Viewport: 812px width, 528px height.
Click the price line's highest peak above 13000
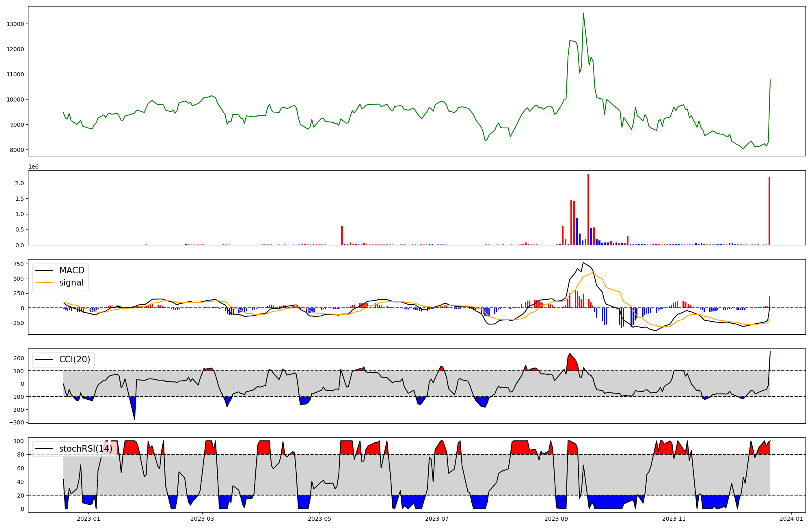pyautogui.click(x=583, y=13)
